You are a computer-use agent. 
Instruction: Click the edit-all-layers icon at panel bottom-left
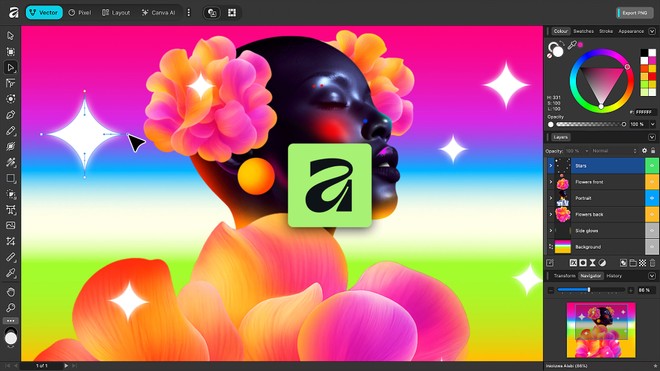pyautogui.click(x=550, y=263)
